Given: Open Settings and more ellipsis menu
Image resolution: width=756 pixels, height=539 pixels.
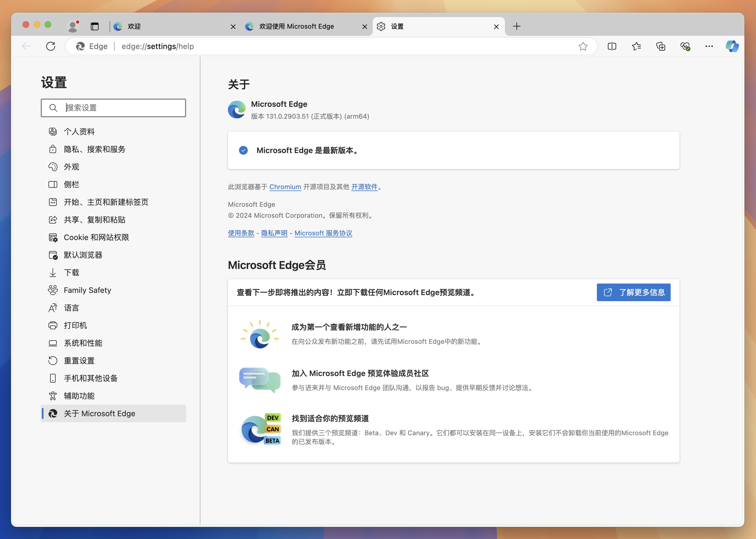Looking at the screenshot, I should point(709,46).
